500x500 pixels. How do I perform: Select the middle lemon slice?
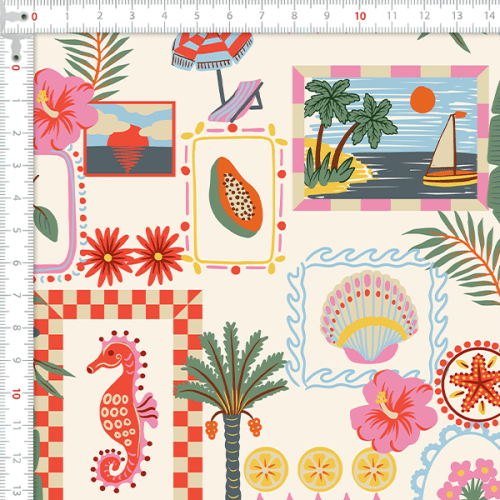click(320, 469)
